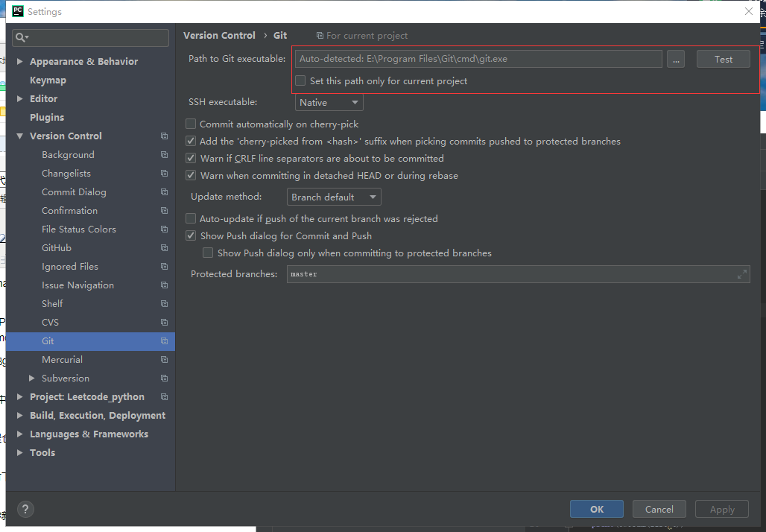Click the project-level icon next to Mercurial
Image resolution: width=766 pixels, height=532 pixels.
164,360
